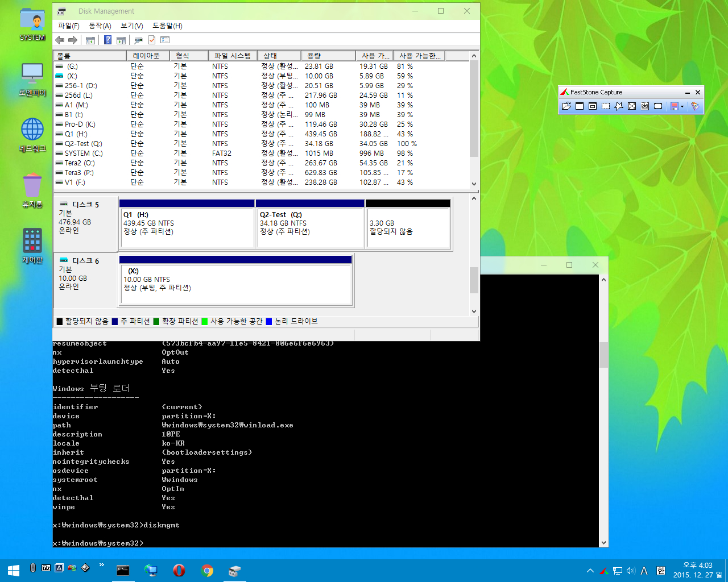Open the Control Panel desktop icon
Viewport: 728px width, 582px height.
click(x=32, y=246)
